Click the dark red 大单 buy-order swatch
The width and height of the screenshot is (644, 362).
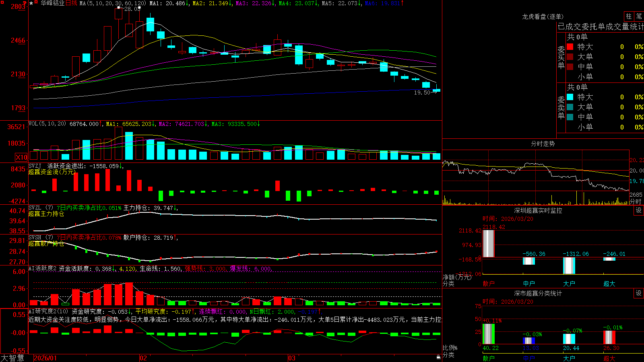pos(570,57)
